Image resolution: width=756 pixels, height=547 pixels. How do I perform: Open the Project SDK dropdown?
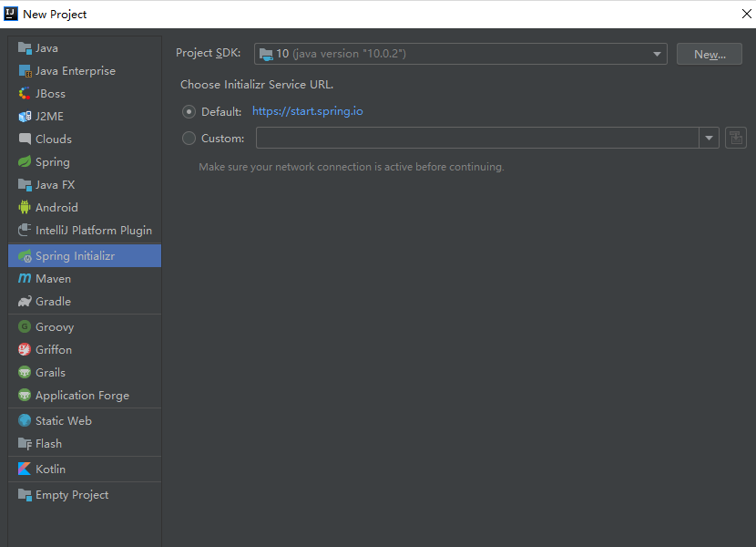click(461, 54)
